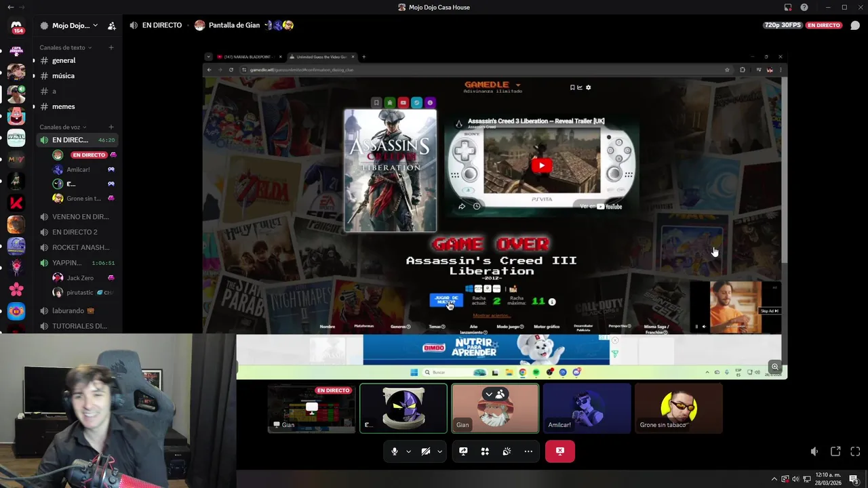Open Gamedle settings gear in streamed browser
868x488 pixels.
pos(588,87)
